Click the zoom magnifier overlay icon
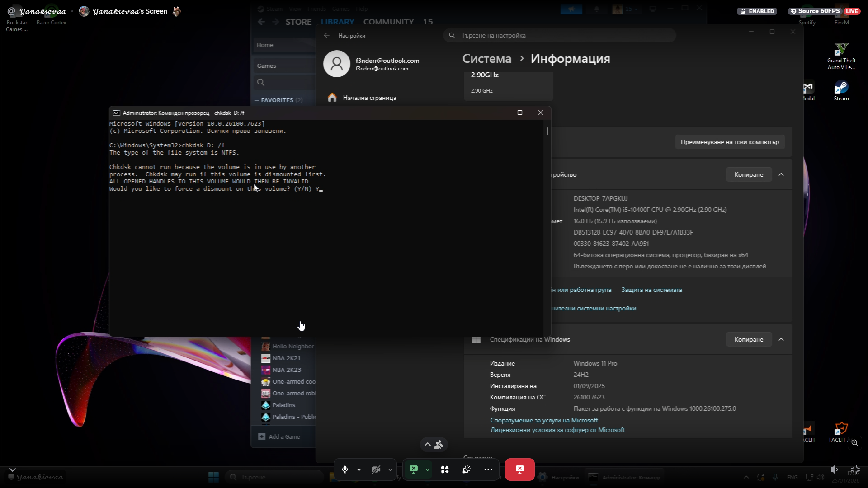 pos(854,443)
